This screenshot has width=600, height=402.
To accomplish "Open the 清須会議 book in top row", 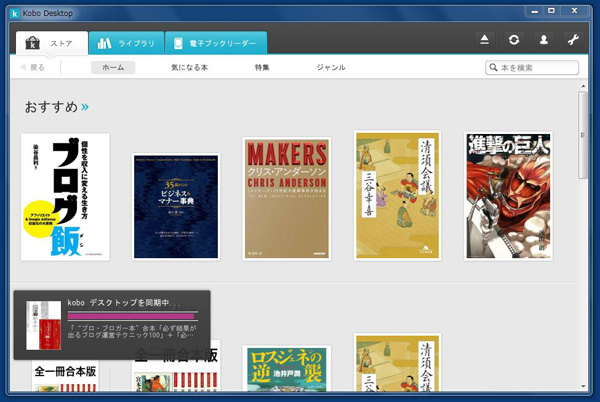I will tap(398, 195).
